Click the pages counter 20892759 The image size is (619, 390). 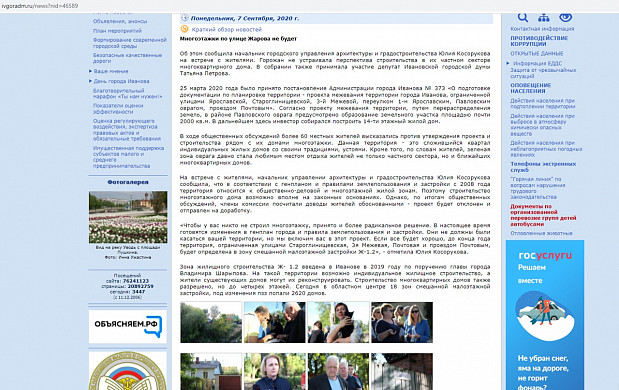click(141, 286)
